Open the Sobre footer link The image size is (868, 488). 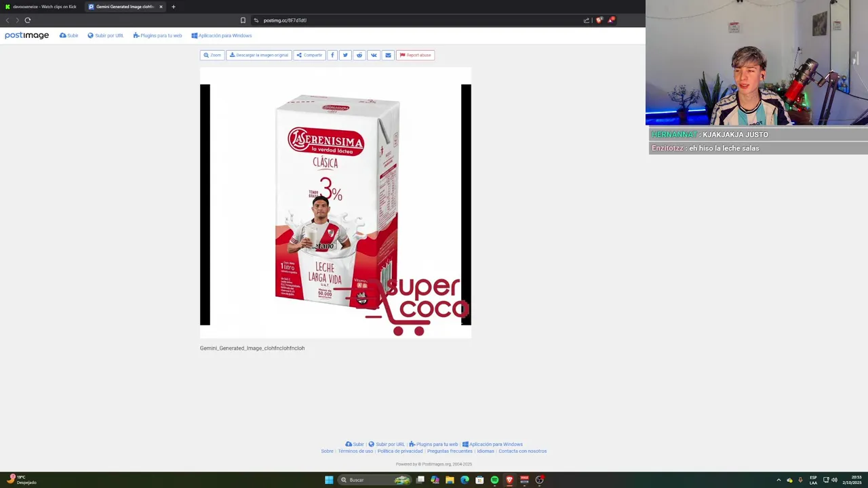pos(327,451)
